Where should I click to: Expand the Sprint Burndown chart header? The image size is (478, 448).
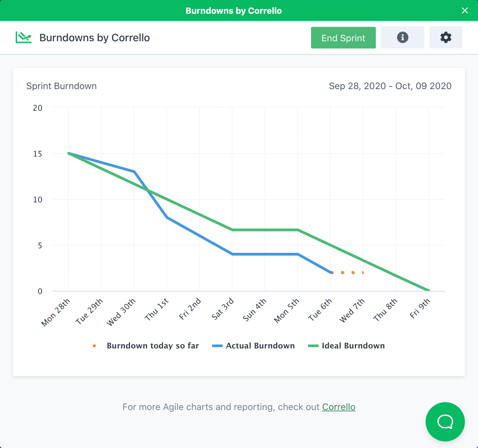coord(61,86)
